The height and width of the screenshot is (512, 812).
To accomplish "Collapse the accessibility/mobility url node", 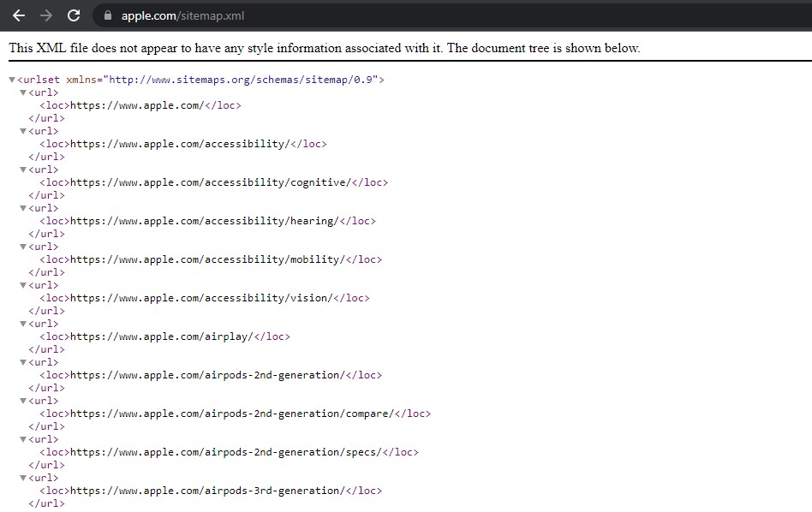I will [23, 247].
